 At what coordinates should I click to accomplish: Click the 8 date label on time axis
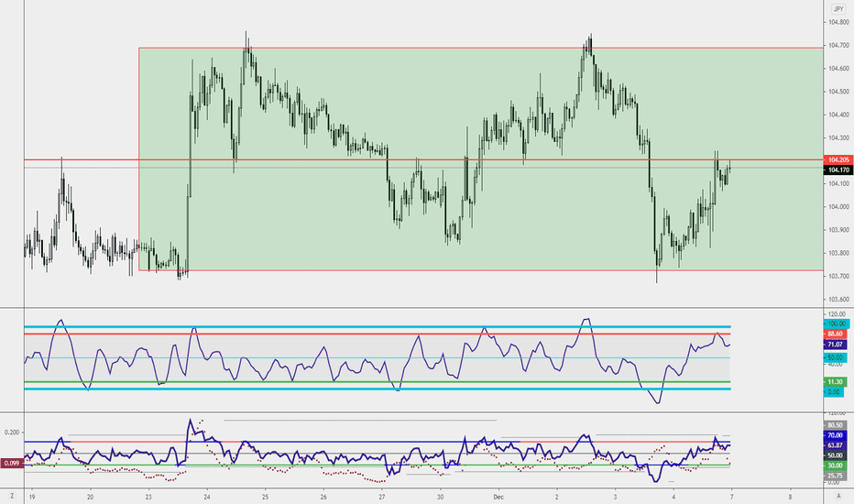pos(790,497)
